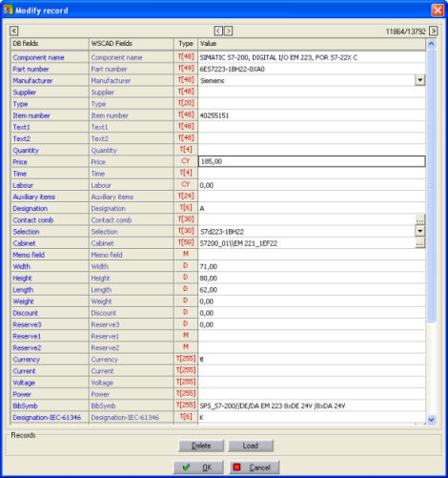
Task: Close the Modify record dialog
Action: [438, 10]
